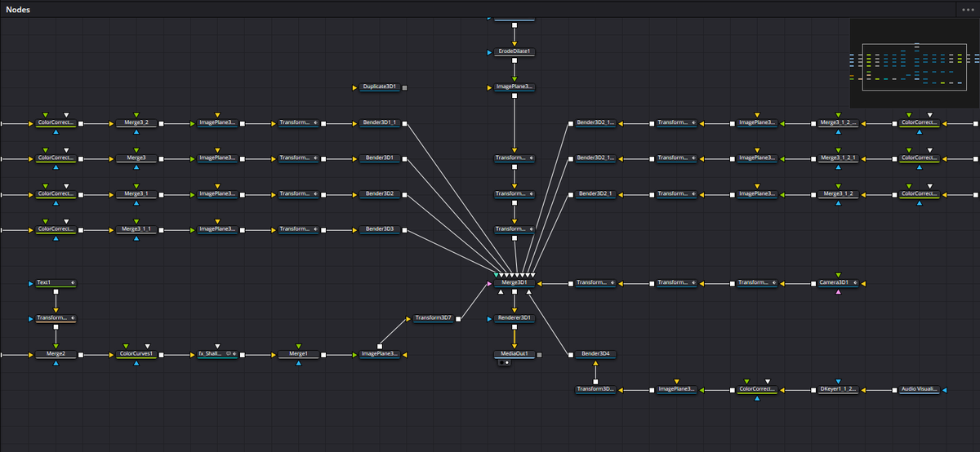Click the grey output square of MediaOut1
This screenshot has width=980, height=452.
click(x=540, y=355)
